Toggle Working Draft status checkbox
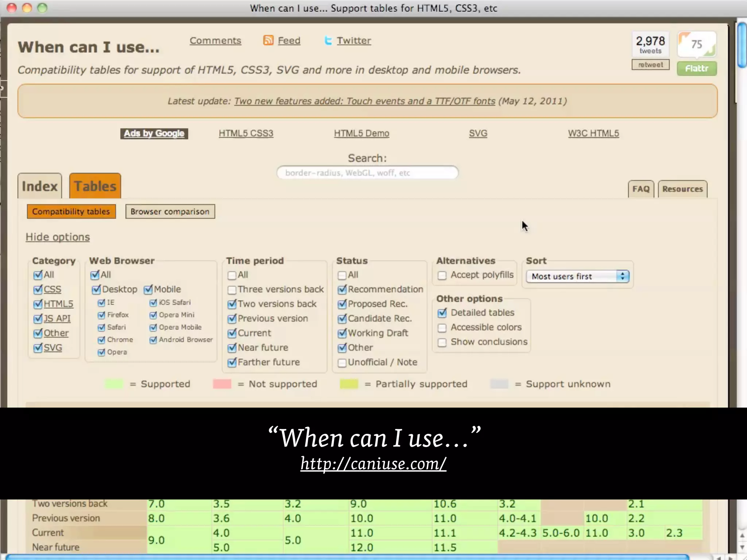The image size is (747, 560). pos(342,333)
